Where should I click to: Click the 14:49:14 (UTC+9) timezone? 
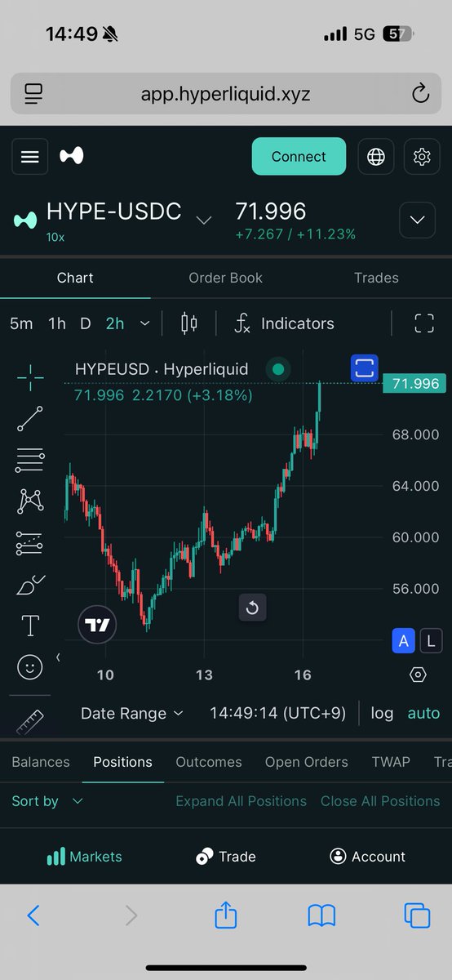click(x=279, y=713)
